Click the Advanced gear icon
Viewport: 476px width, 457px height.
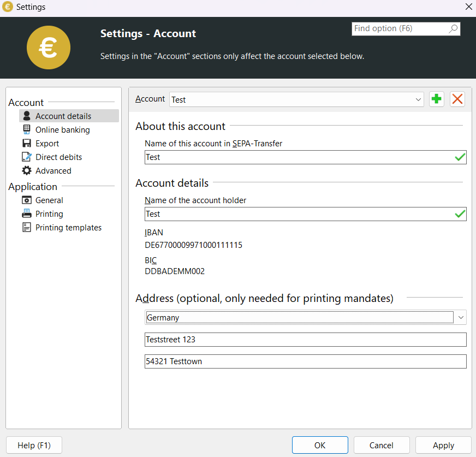coord(27,170)
